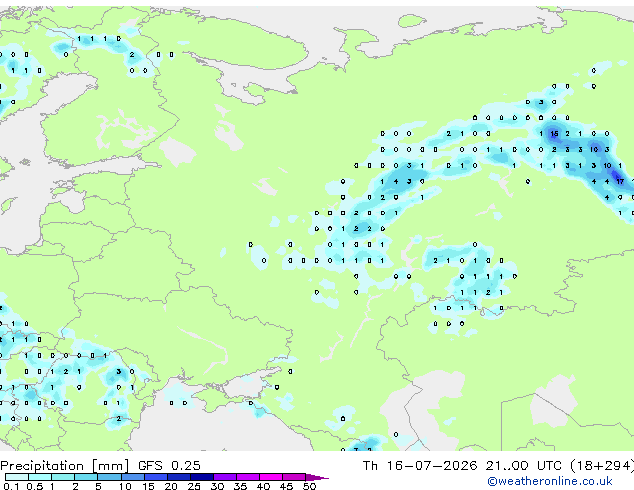Click the 'GFS' model name text

coord(150,466)
